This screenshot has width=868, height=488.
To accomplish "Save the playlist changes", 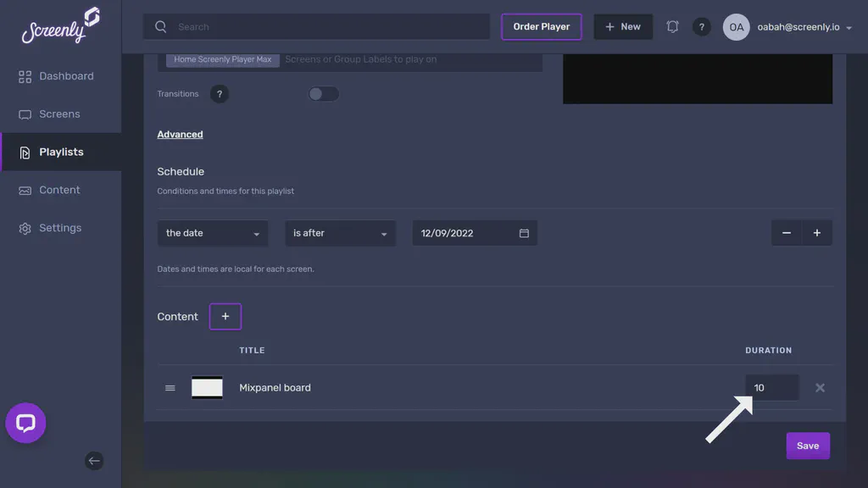I will coord(807,445).
